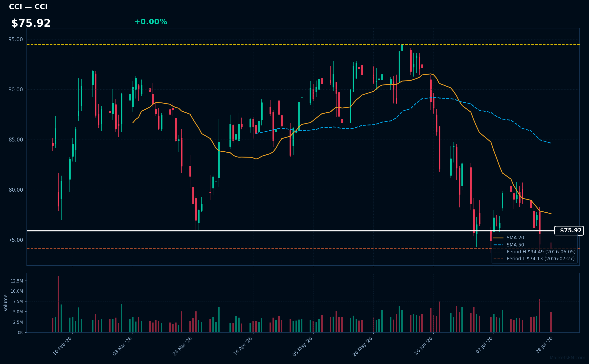Click the 85.00 price axis label
This screenshot has height=364, width=589.
pyautogui.click(x=16, y=140)
